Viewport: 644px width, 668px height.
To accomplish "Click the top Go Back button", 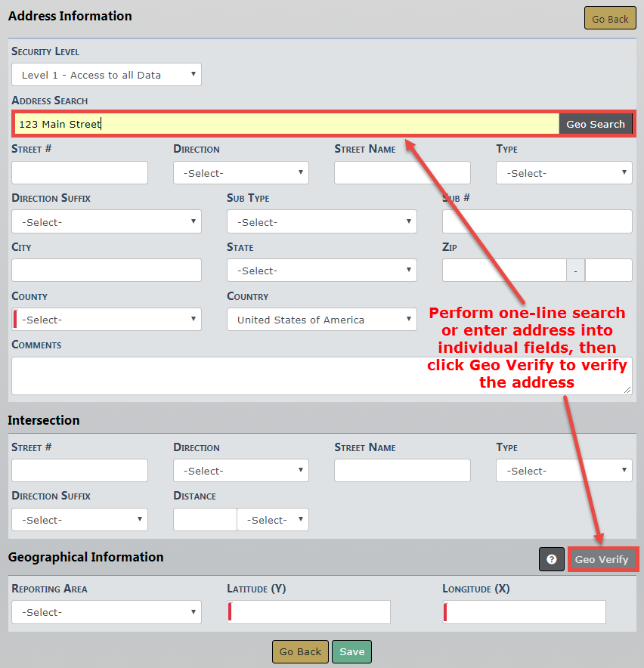I will click(x=610, y=19).
